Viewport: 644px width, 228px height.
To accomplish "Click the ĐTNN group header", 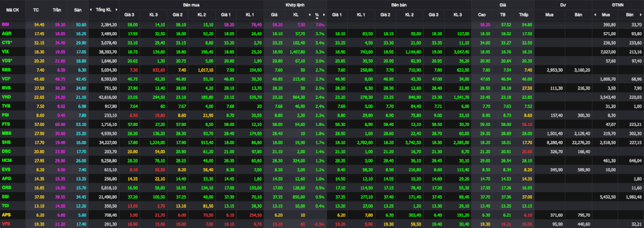I will click(x=618, y=4).
